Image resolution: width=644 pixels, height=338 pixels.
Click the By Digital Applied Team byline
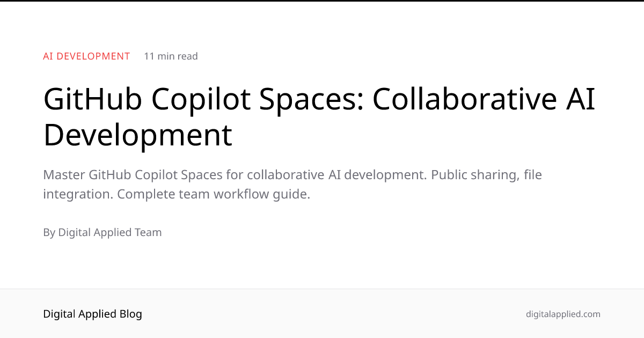pos(102,232)
